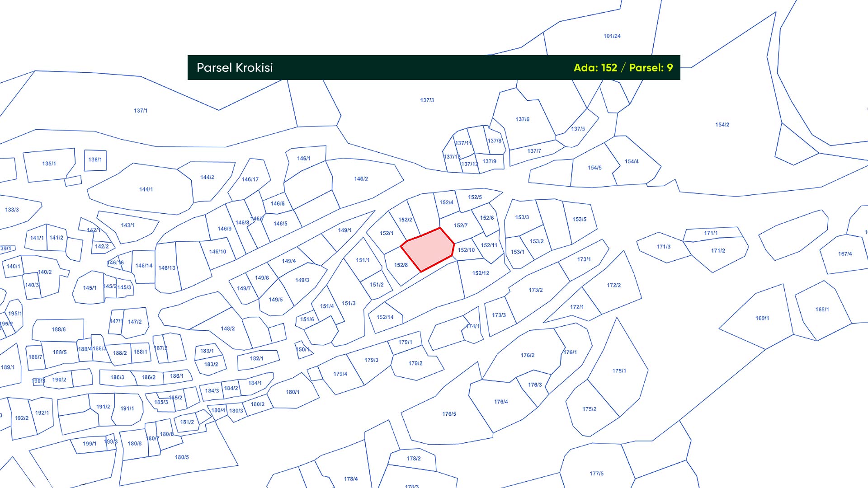Select parcel 135/1 on the map
This screenshot has height=488, width=868.
49,164
